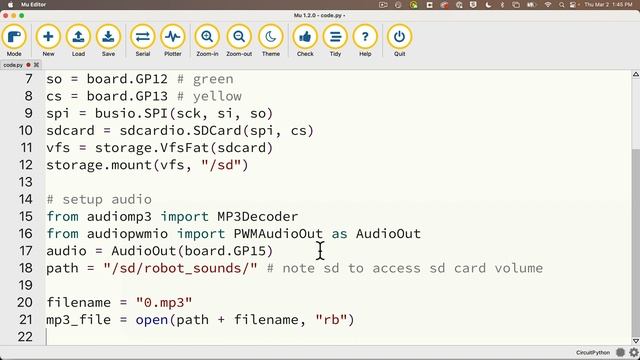Viewport: 640px width, 360px height.
Task: Click the "open" keyword on line 21
Action: [x=152, y=320]
